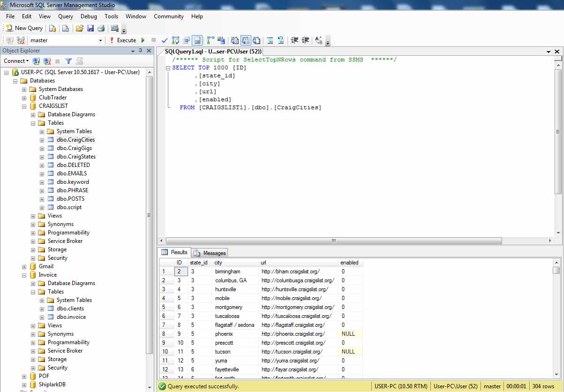Open the Query menu

pyautogui.click(x=66, y=16)
